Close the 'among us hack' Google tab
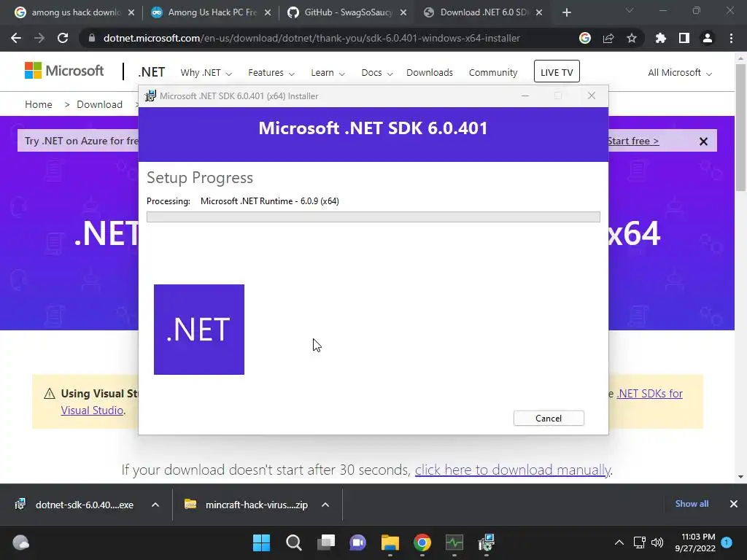 pyautogui.click(x=131, y=12)
